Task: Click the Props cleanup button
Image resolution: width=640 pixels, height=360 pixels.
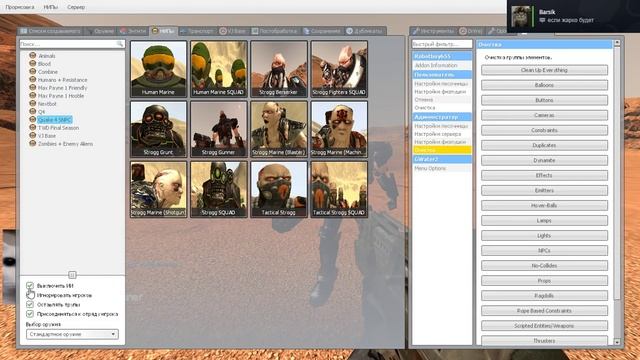Action: click(544, 281)
